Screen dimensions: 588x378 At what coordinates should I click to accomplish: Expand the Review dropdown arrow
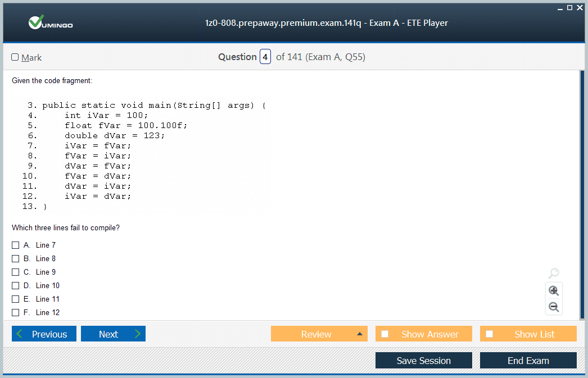pyautogui.click(x=360, y=334)
